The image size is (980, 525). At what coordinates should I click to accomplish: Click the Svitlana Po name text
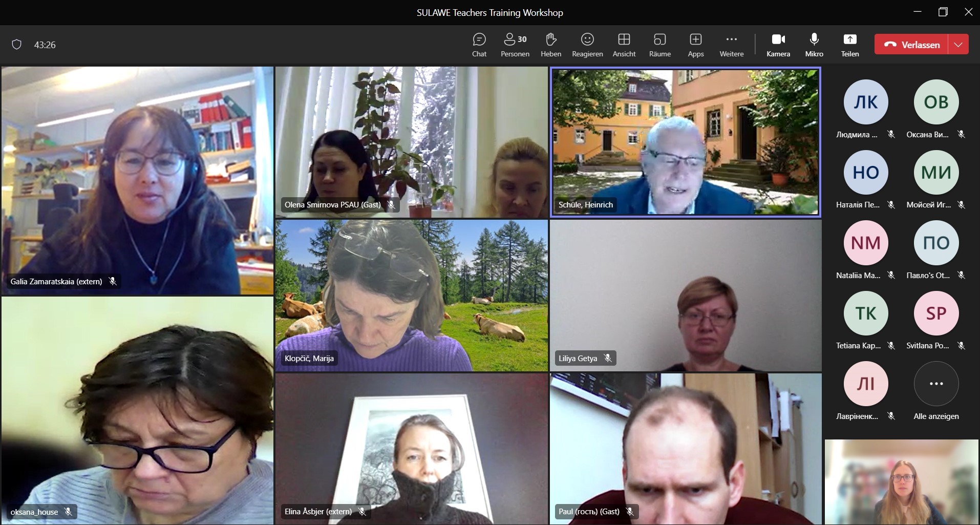(928, 345)
